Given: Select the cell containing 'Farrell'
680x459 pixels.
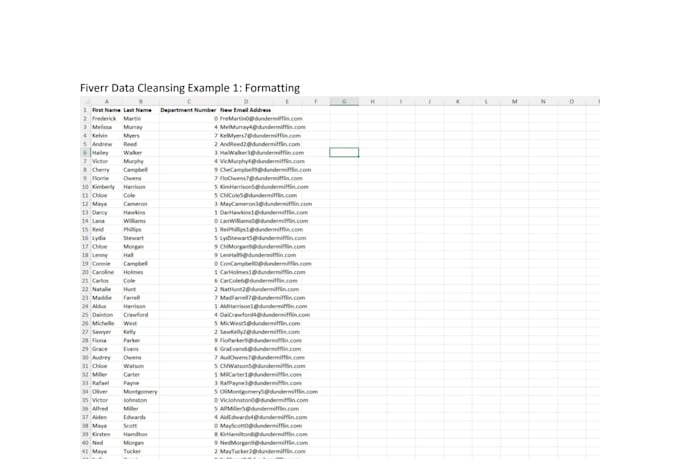Looking at the screenshot, I should pos(141,298).
